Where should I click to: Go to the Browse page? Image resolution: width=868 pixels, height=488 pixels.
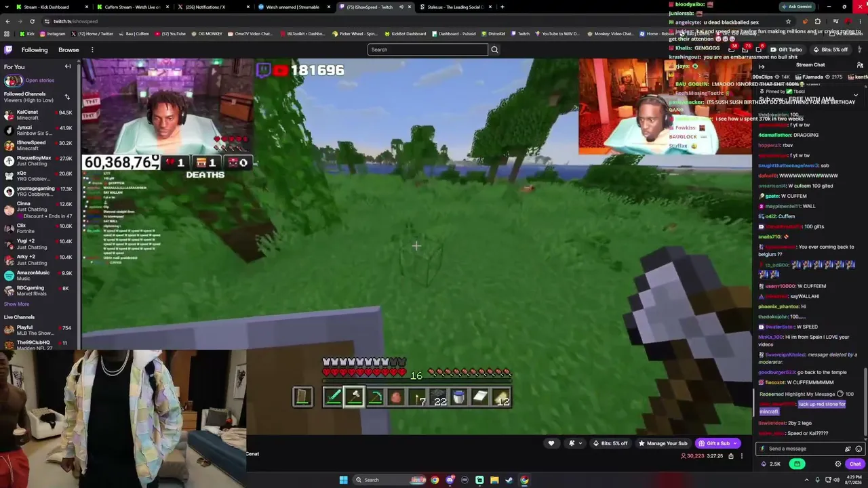pos(68,49)
